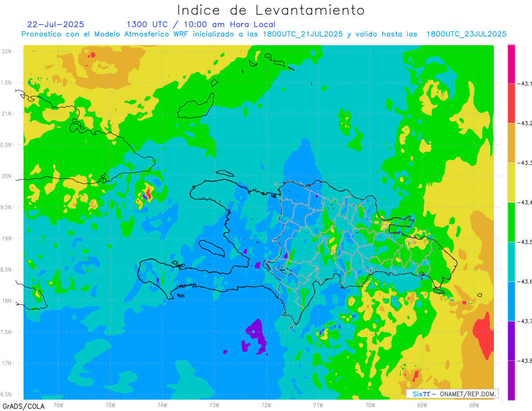Click the colorbar value "-43.3"
The height and width of the screenshot is (411, 532).
pos(525,163)
